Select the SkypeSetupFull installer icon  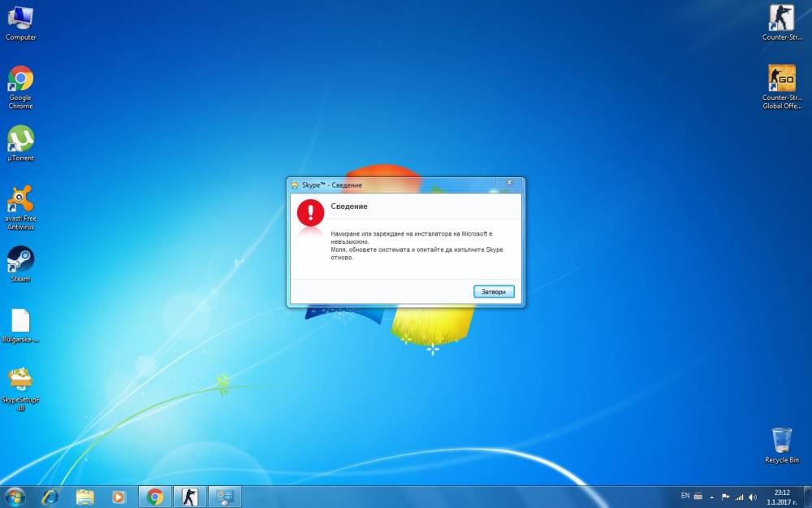click(21, 389)
